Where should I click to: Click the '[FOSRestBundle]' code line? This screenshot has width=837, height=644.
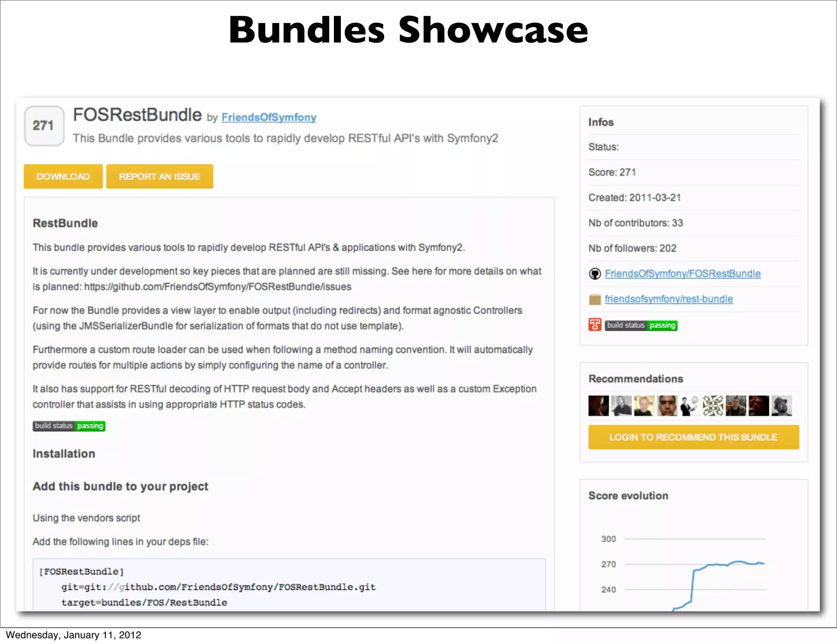pos(81,572)
